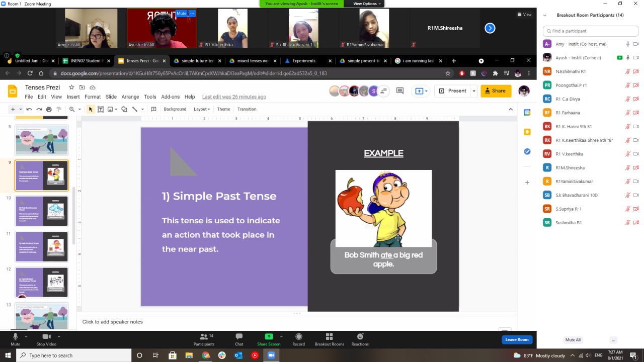Open Zoom Reactions
Viewport: 644px width, 362px height.
tap(360, 339)
